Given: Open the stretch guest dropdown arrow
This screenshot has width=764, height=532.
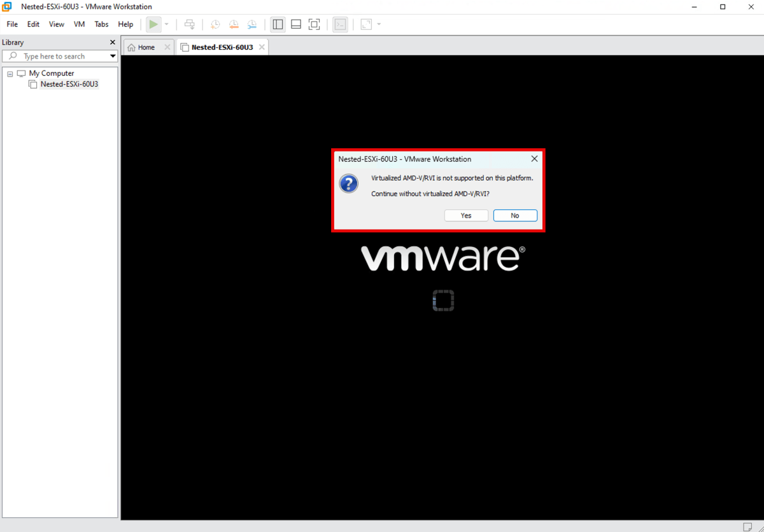Looking at the screenshot, I should pyautogui.click(x=379, y=24).
